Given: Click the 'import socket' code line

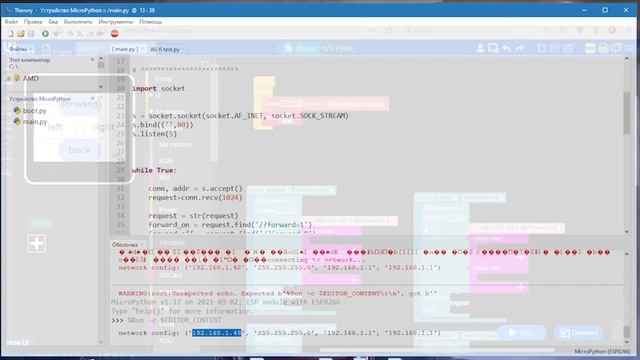Looking at the screenshot, I should pyautogui.click(x=158, y=89).
